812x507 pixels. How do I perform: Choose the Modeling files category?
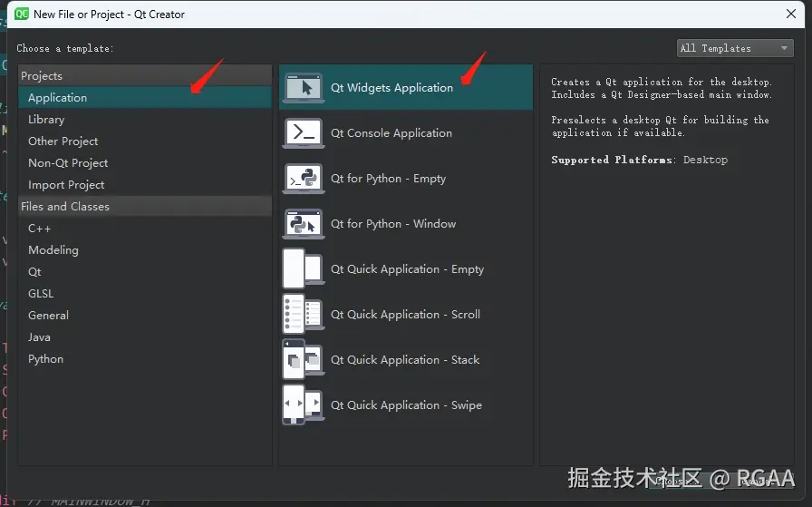[x=145, y=249]
